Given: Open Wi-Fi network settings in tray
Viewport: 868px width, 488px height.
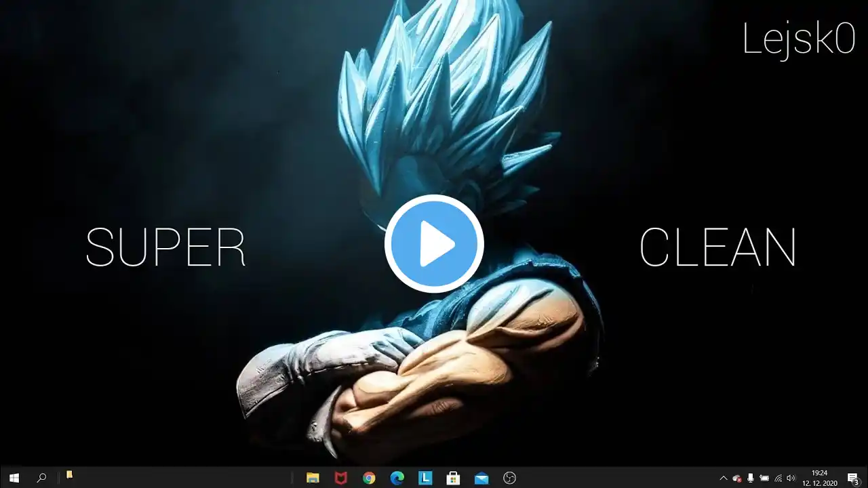Looking at the screenshot, I should point(778,478).
